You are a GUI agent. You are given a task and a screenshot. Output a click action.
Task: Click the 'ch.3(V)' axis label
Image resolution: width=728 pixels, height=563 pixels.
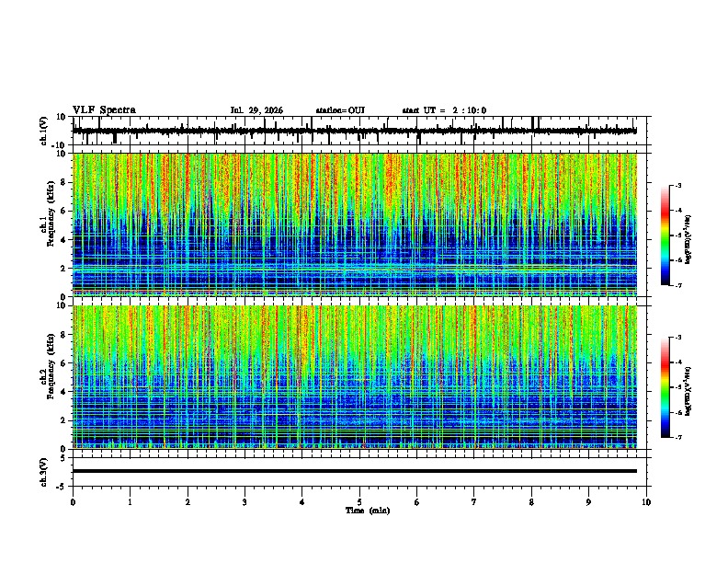(44, 472)
